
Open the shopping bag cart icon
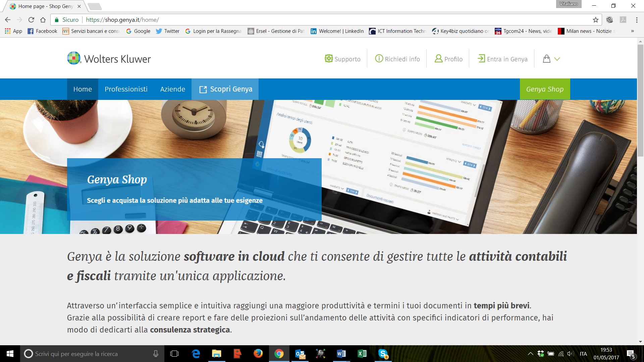(x=547, y=59)
